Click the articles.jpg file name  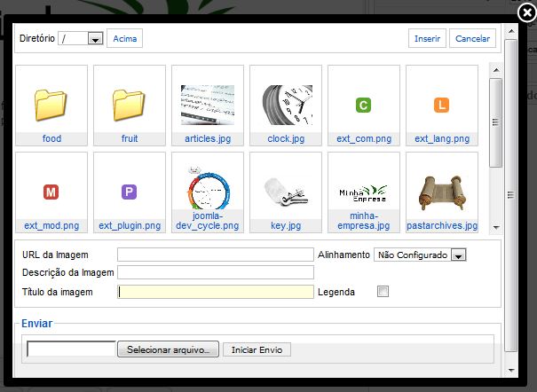pos(208,138)
